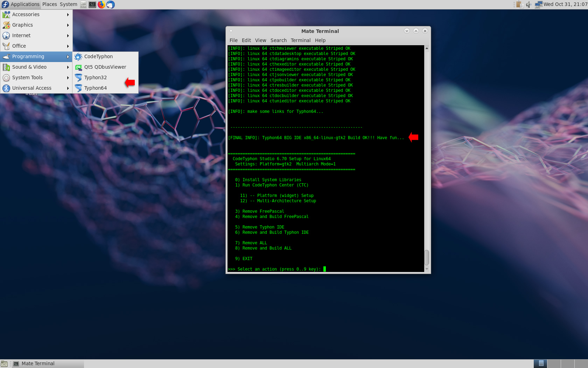Open the terminal File menu
The width and height of the screenshot is (588, 368).
[233, 40]
